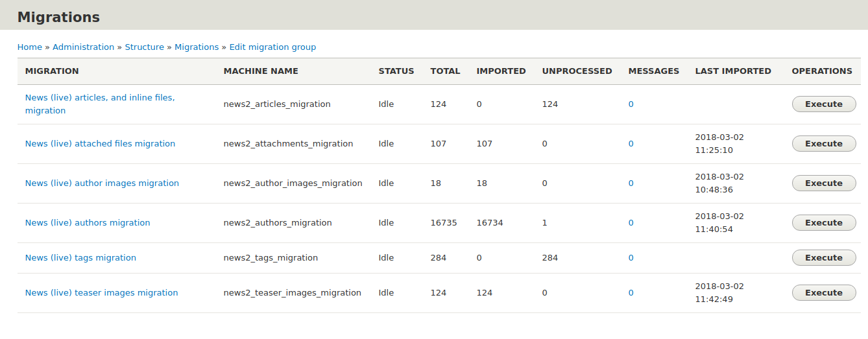The width and height of the screenshot is (868, 339).
Task: View messages count for author images migration
Action: [631, 183]
